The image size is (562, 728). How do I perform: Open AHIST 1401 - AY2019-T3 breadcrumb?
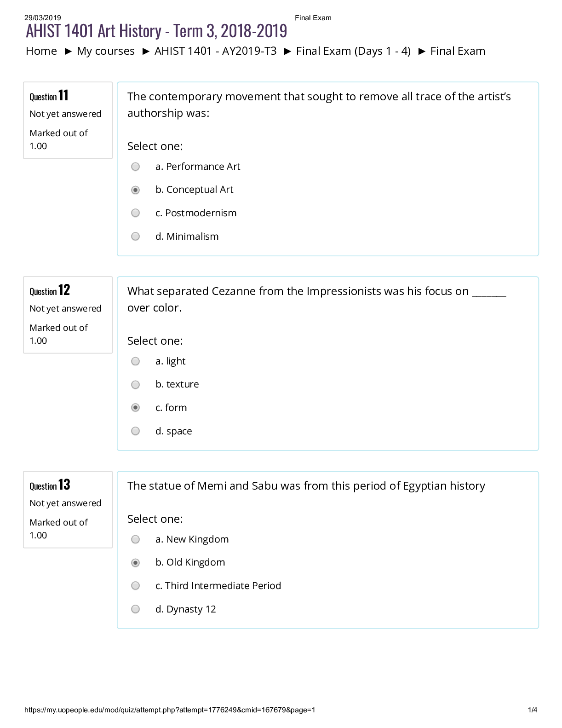[215, 51]
